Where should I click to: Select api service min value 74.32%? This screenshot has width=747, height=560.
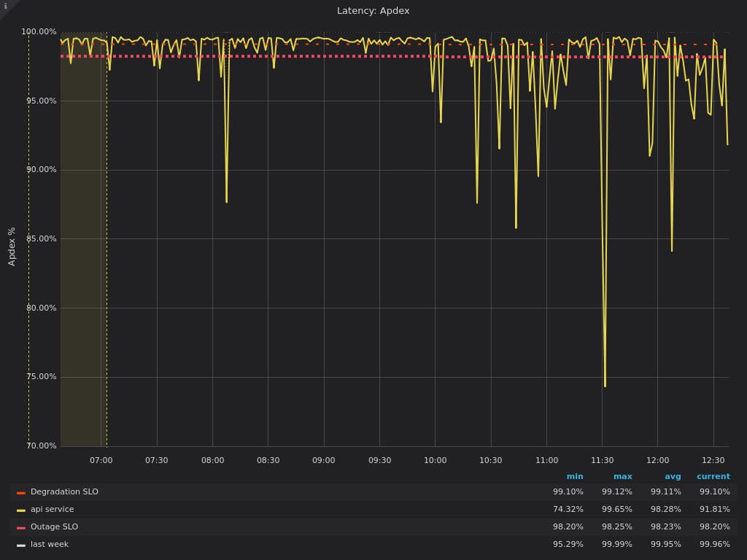pyautogui.click(x=568, y=509)
